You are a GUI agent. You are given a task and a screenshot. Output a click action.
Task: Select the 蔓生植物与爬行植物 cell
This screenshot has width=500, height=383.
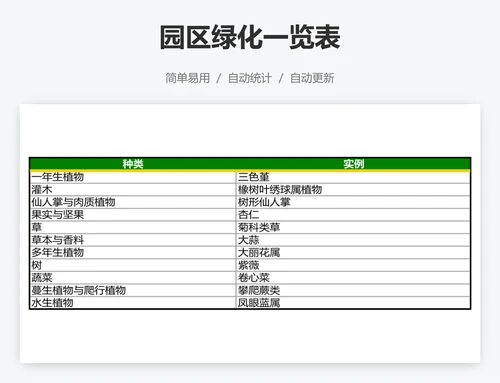pos(133,290)
